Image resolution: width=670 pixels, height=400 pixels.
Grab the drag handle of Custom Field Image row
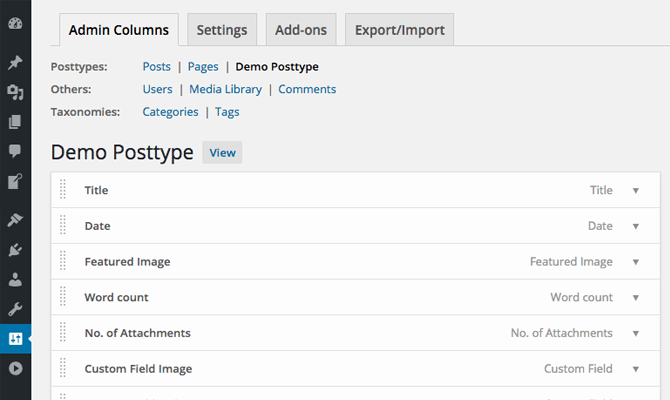[x=63, y=368]
